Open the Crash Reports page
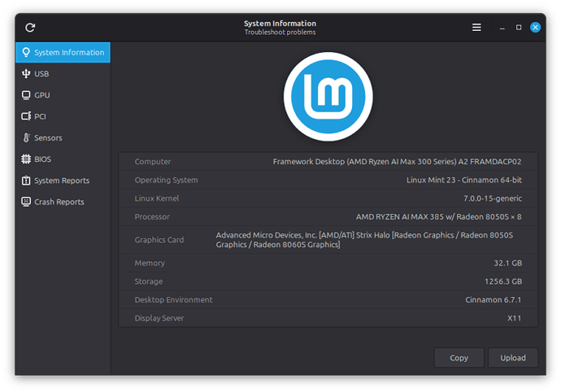This screenshot has width=561, height=392. click(63, 202)
